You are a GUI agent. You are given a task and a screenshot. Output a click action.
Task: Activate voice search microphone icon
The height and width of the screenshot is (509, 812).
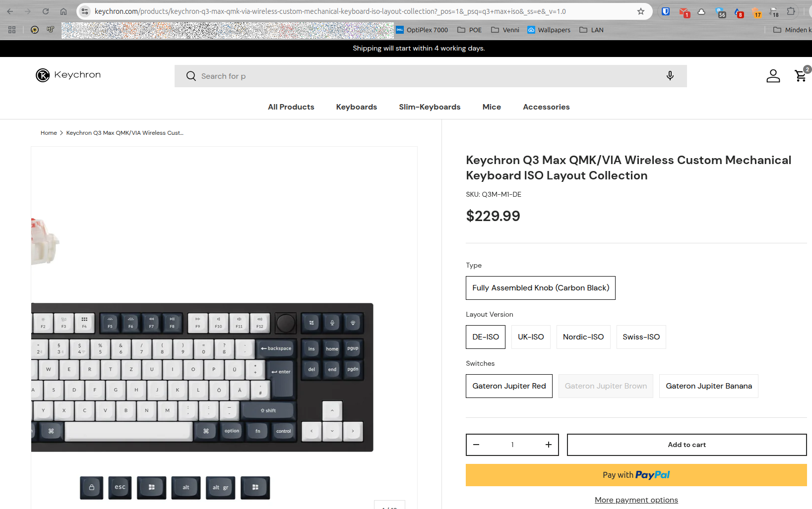670,76
